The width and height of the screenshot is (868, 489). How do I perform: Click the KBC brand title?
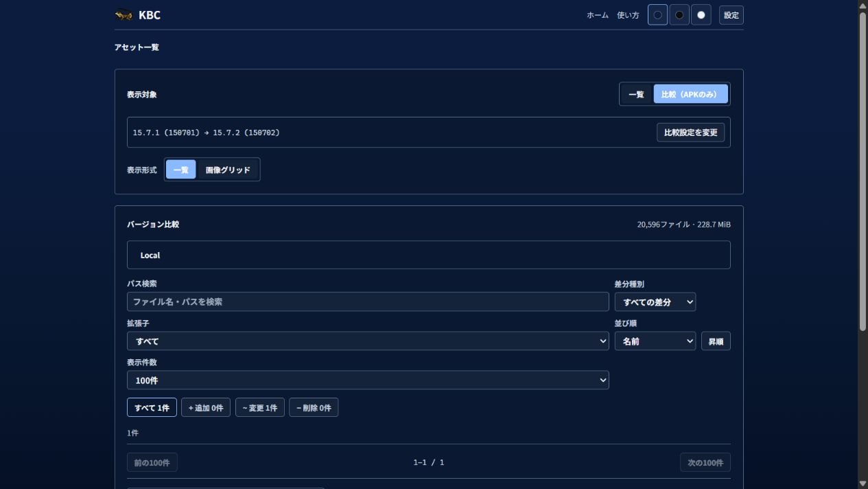[150, 15]
